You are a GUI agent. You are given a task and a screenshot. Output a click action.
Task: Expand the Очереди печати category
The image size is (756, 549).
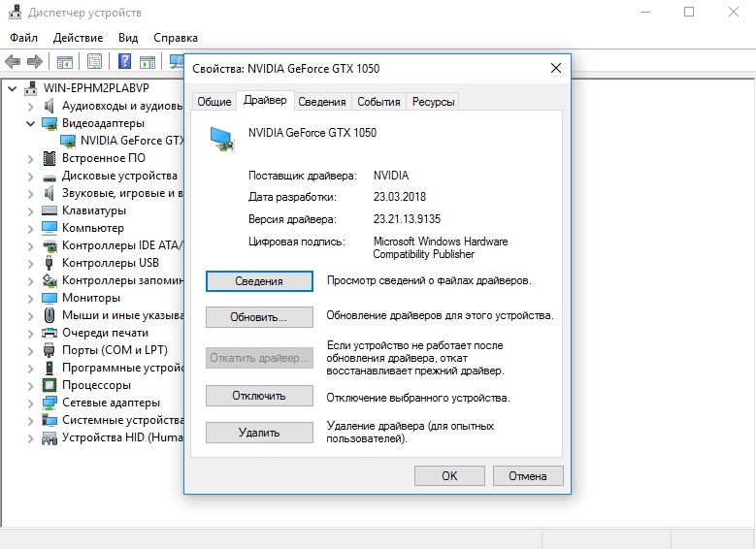point(30,334)
